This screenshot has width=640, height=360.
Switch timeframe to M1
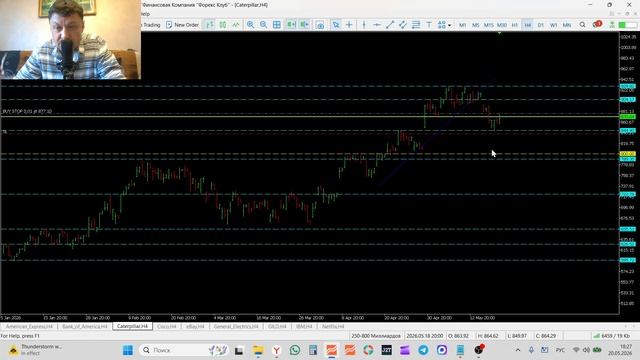point(462,25)
